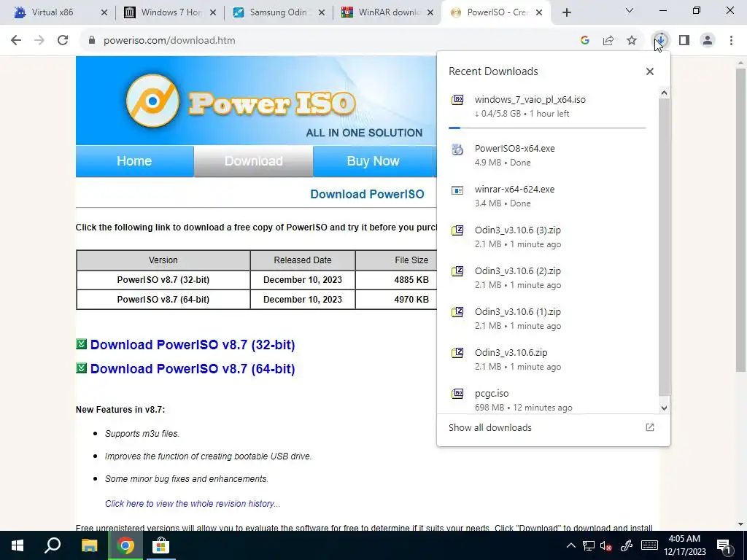Select the pcgc.iso download entry
The image size is (747, 560).
coord(548,400)
